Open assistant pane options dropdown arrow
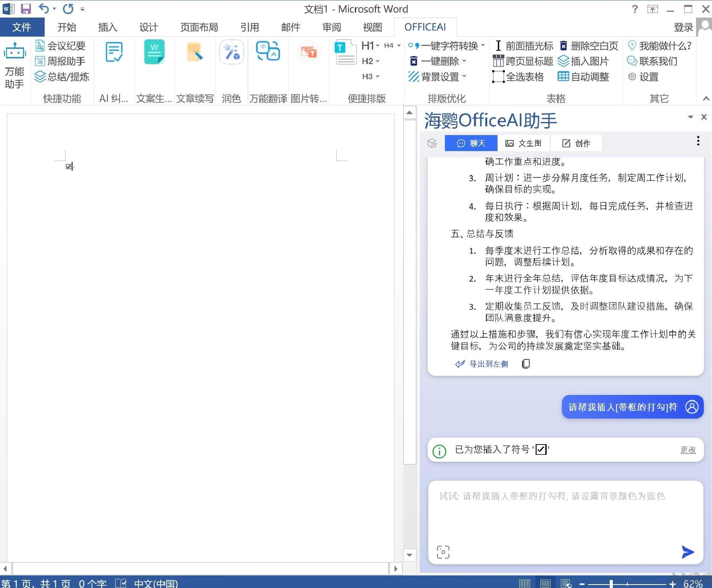 pyautogui.click(x=690, y=117)
